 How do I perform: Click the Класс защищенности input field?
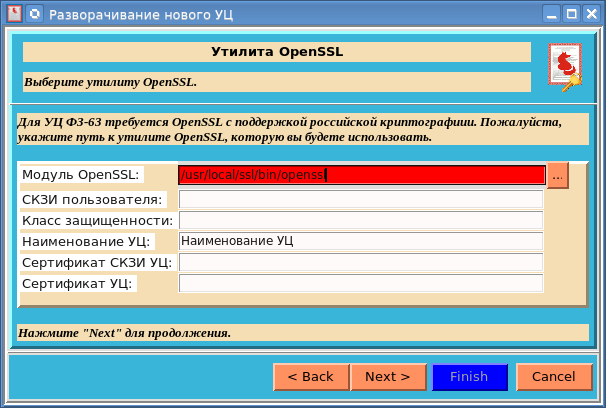tap(361, 220)
